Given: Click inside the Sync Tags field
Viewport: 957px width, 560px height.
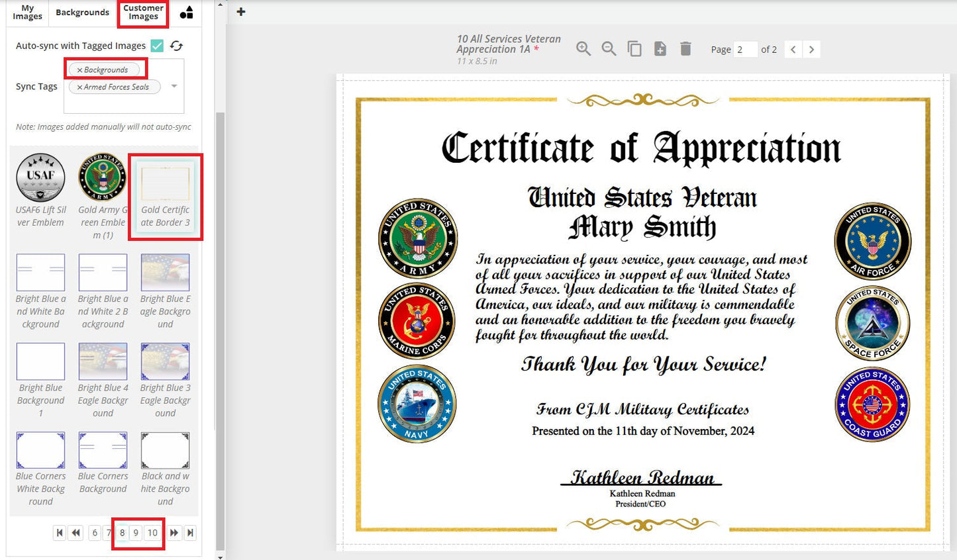Looking at the screenshot, I should [x=124, y=86].
